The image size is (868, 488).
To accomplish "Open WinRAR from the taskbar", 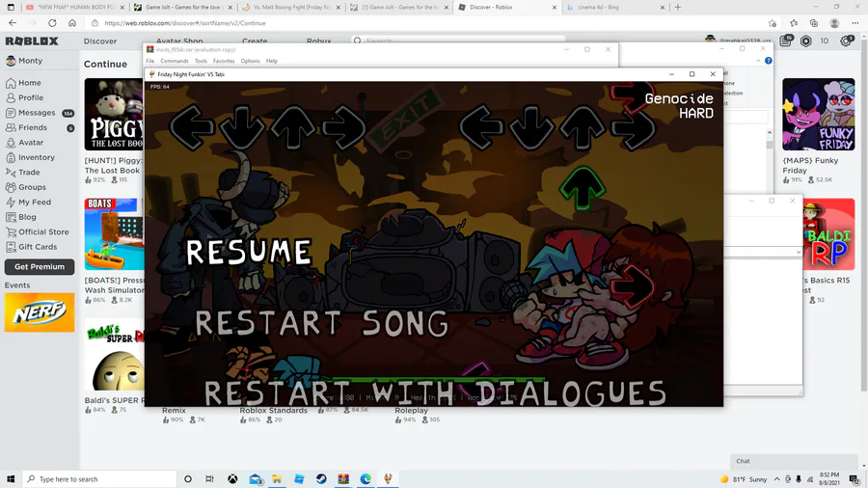I will [343, 479].
